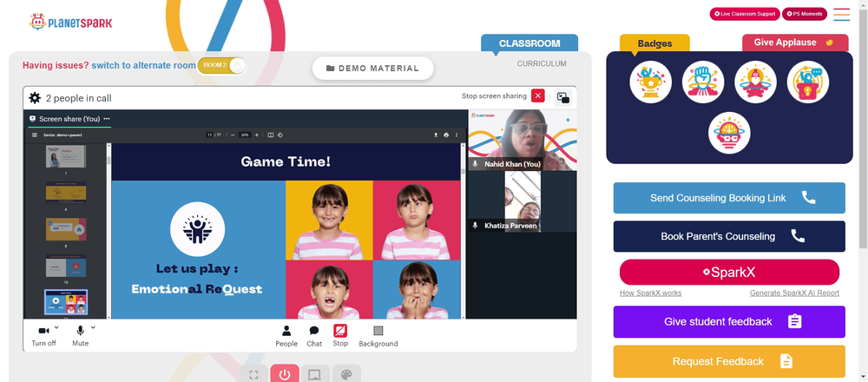Award the podium speaker badge
This screenshot has width=868, height=382.
807,82
